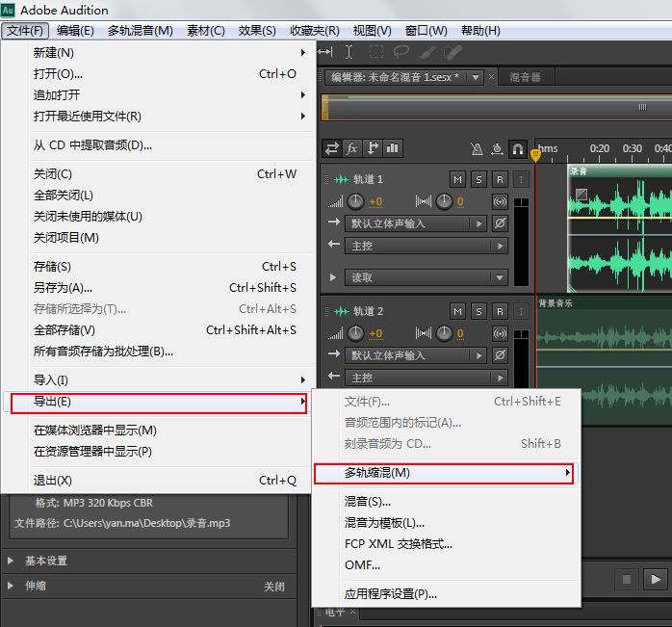672x627 pixels.
Task: Expand the Stretch section
Action: pyautogui.click(x=11, y=586)
